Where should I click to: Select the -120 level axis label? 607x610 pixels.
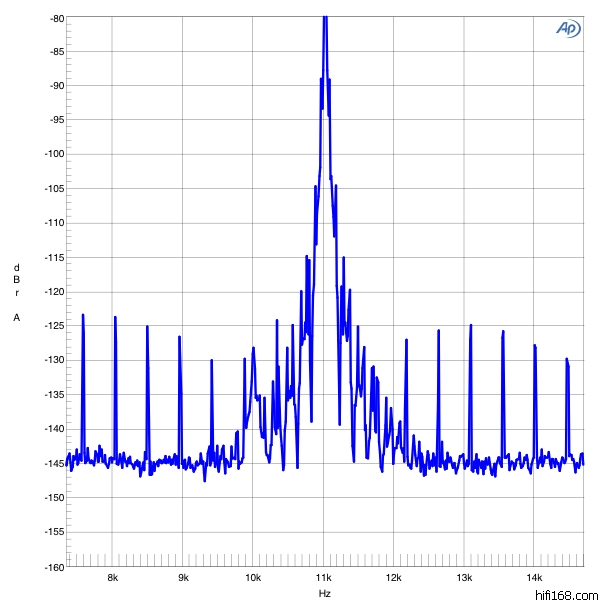point(53,292)
